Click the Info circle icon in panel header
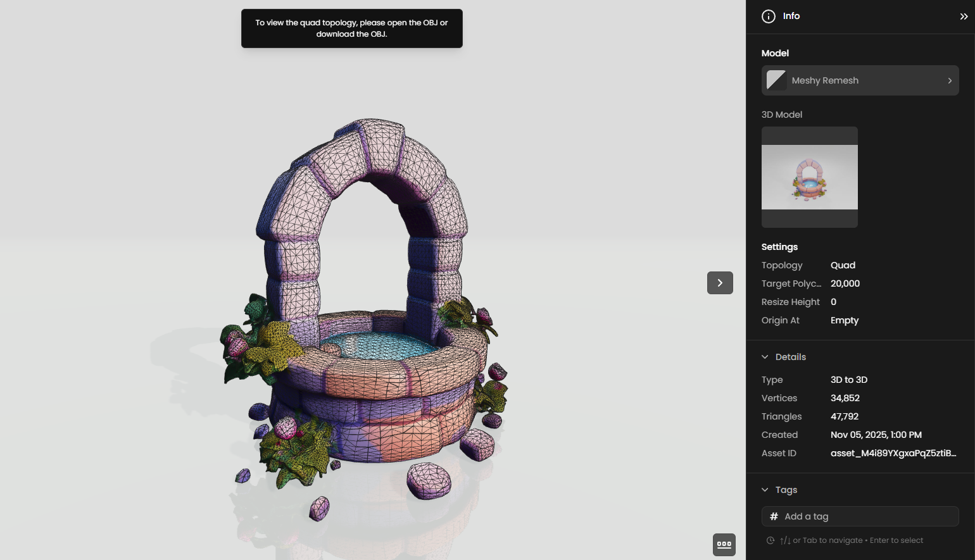The image size is (975, 560). (x=768, y=16)
